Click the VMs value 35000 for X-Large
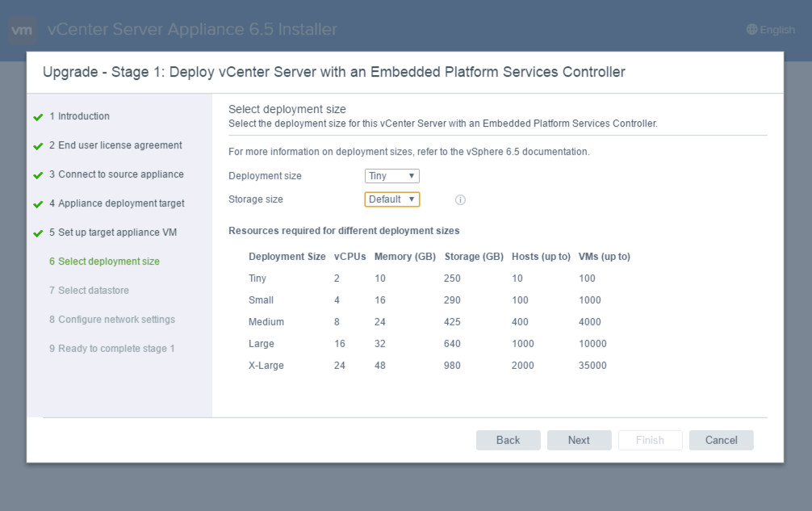812x511 pixels. (x=592, y=365)
